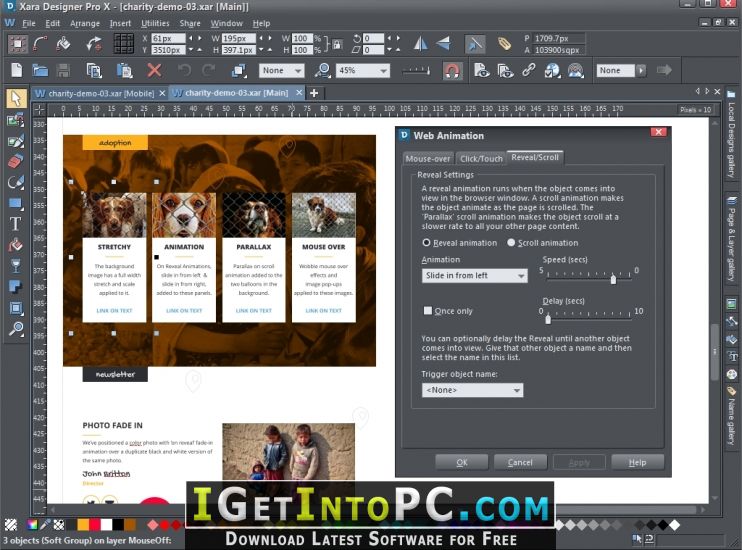Pick the Transparency wine glass tool
This screenshot has width=742, height=550.
(x=15, y=266)
